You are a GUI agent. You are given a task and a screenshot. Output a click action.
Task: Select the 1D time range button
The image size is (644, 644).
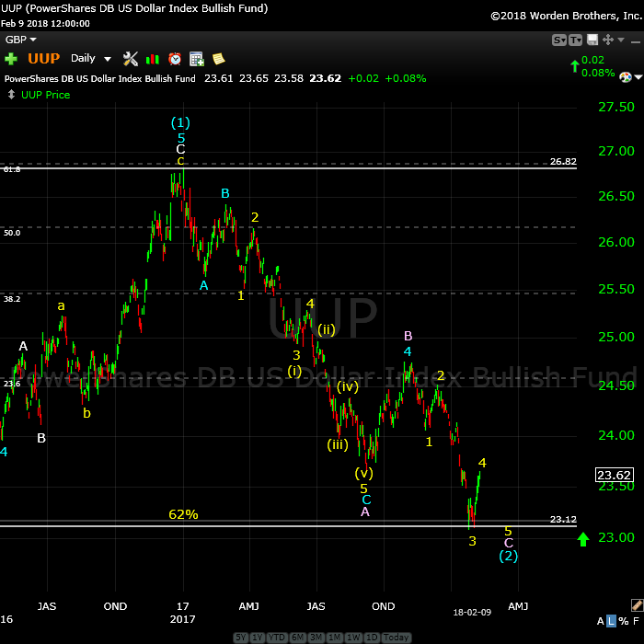pyautogui.click(x=372, y=638)
